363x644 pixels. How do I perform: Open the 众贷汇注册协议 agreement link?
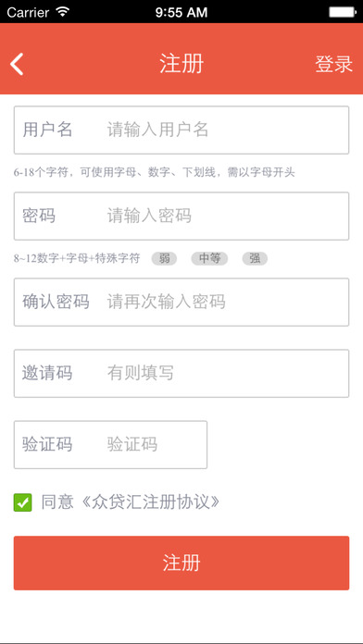click(x=150, y=502)
